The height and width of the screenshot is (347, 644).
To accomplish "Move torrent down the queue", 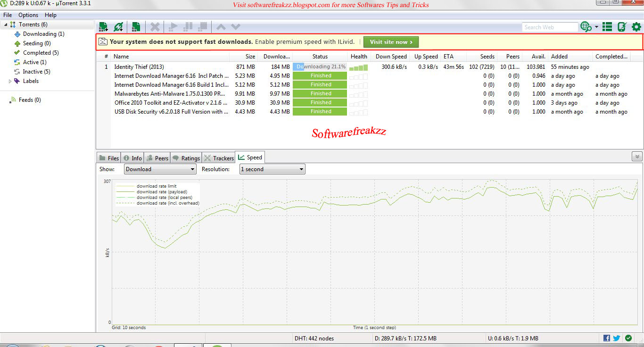I will click(235, 27).
